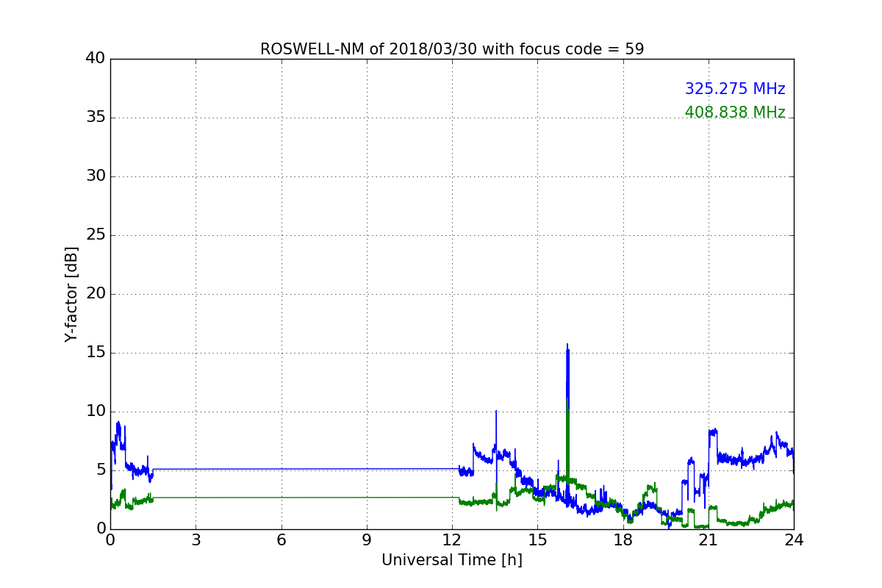Click x-axis tick label 12

pos(452,540)
